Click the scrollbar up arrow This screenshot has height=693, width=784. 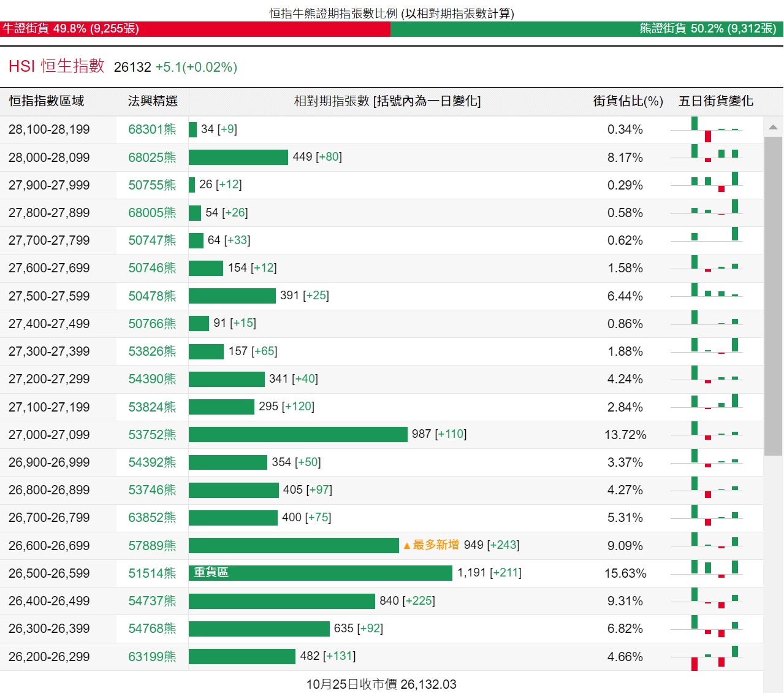coord(773,128)
